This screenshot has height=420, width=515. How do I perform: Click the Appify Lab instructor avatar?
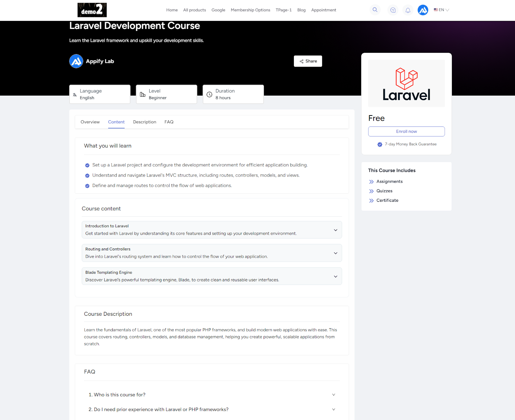tap(76, 61)
